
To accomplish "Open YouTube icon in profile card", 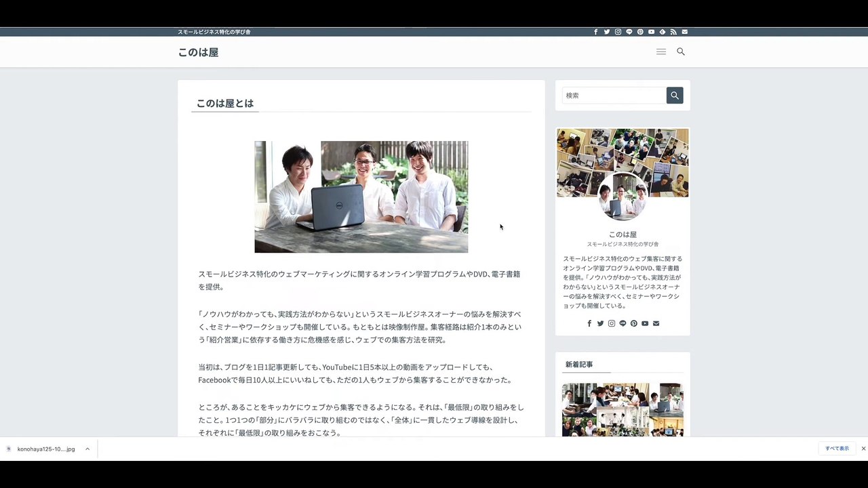I will coord(645,323).
